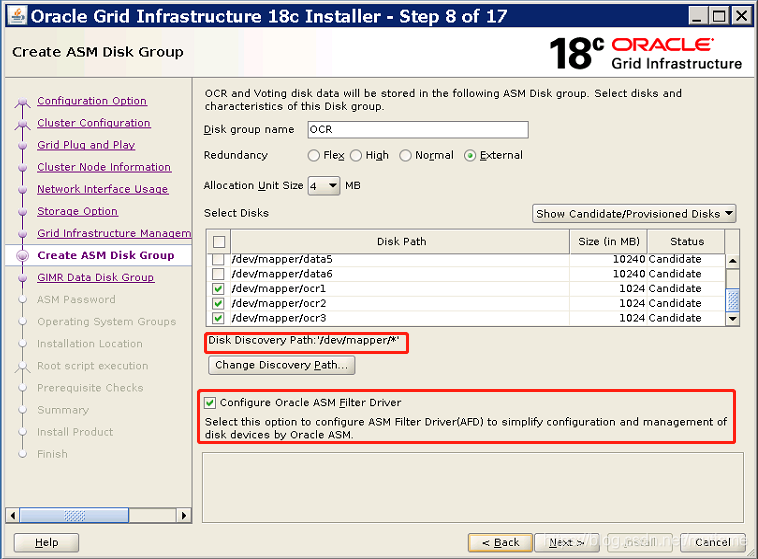Toggle the select-all disks header checkbox
The image size is (758, 559).
pos(219,242)
